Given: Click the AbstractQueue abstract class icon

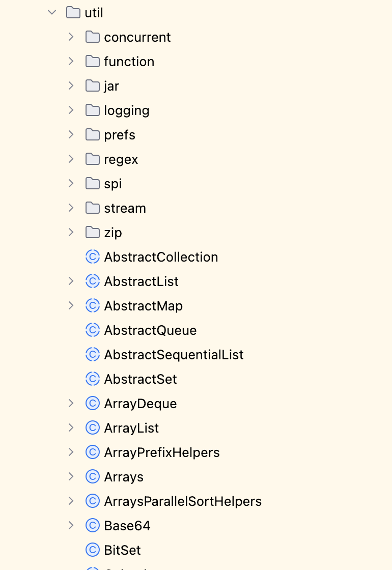Looking at the screenshot, I should (92, 330).
